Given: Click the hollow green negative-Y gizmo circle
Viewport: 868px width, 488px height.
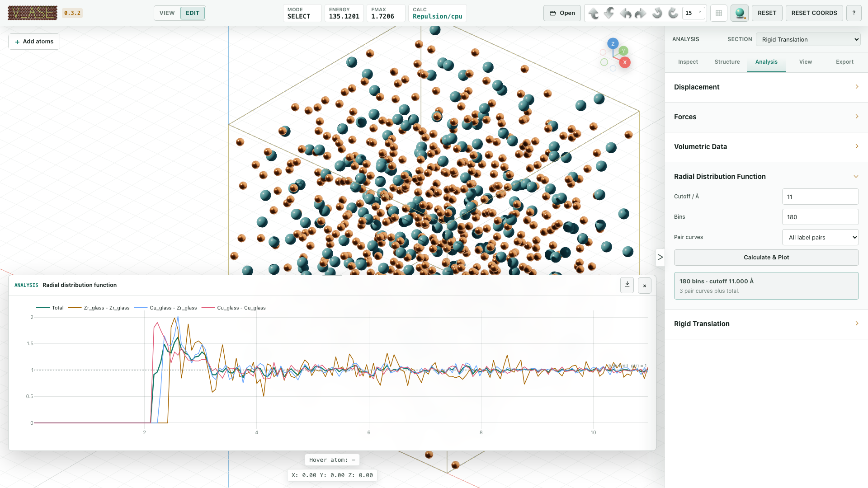Looking at the screenshot, I should tap(604, 62).
